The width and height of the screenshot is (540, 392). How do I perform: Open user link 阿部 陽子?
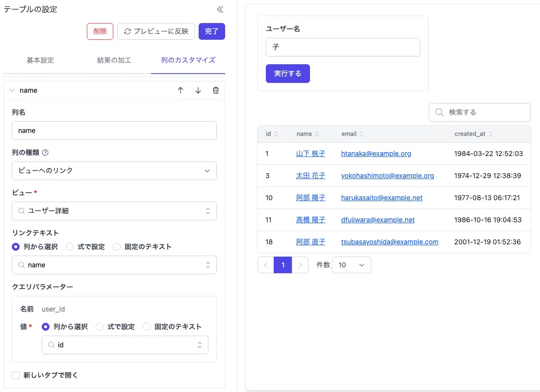[310, 198]
